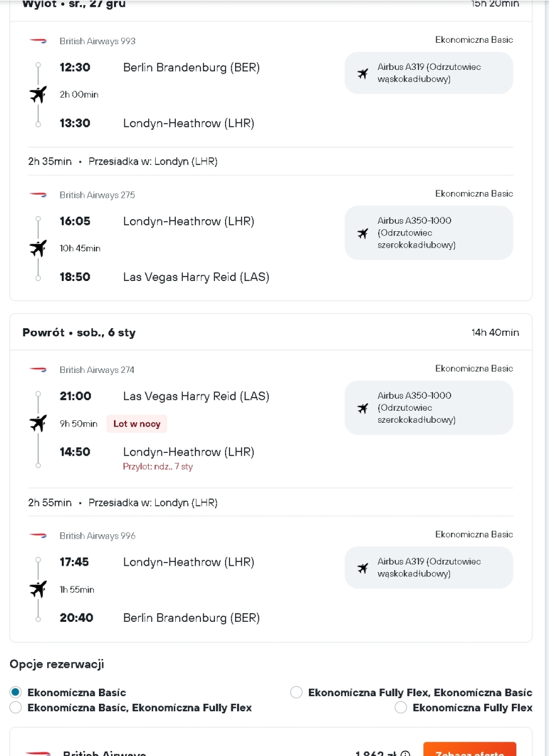Click the British Airways 274 airline logo
Viewport: 549px width, 756px height.
point(38,370)
